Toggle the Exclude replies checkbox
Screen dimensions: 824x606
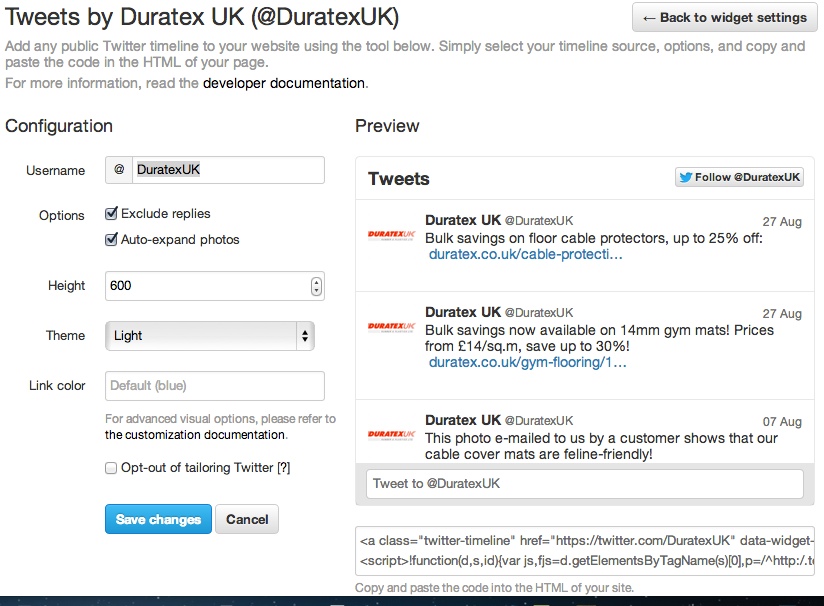111,213
